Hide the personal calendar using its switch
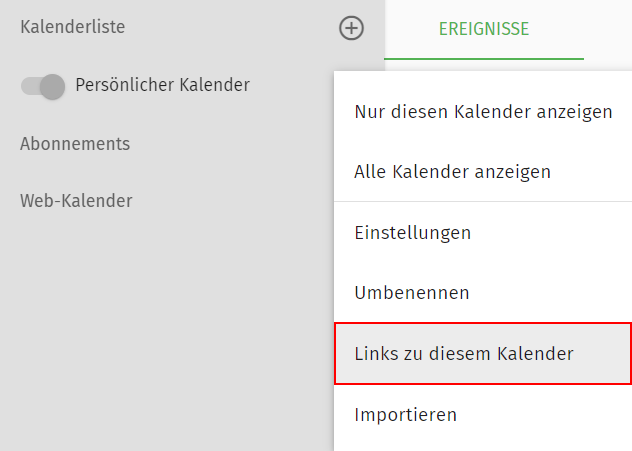 tap(43, 87)
